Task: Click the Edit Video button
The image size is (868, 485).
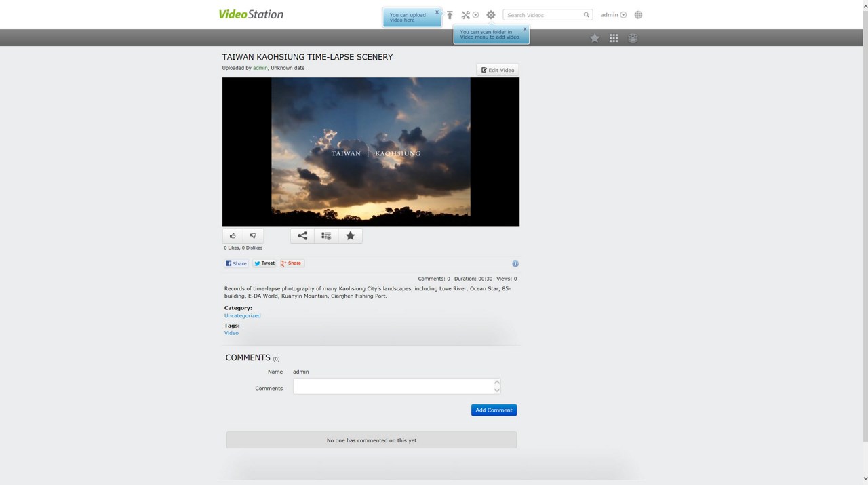Action: pyautogui.click(x=498, y=70)
